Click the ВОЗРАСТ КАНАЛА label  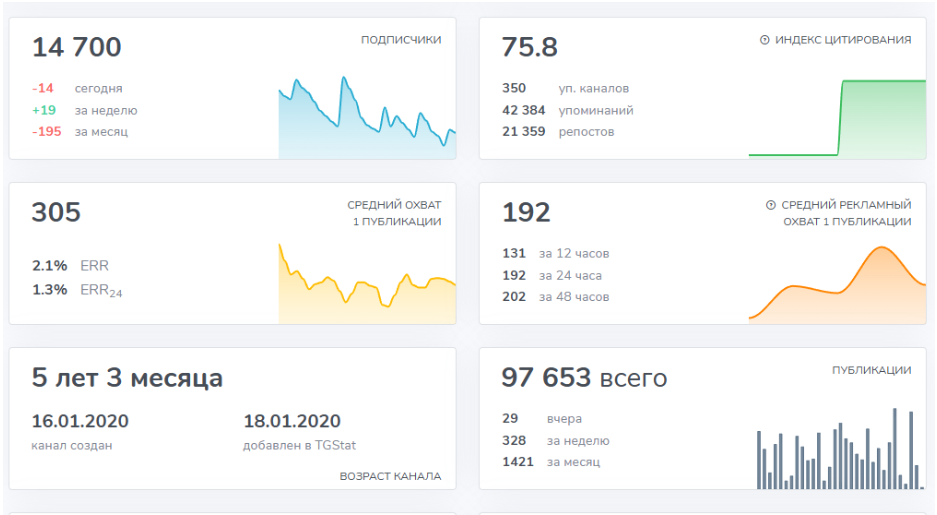coord(391,476)
